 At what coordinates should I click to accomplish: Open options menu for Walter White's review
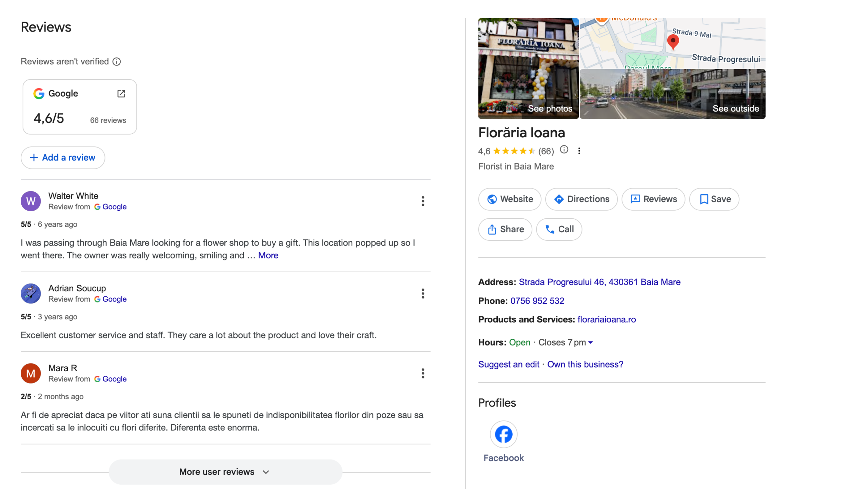423,201
